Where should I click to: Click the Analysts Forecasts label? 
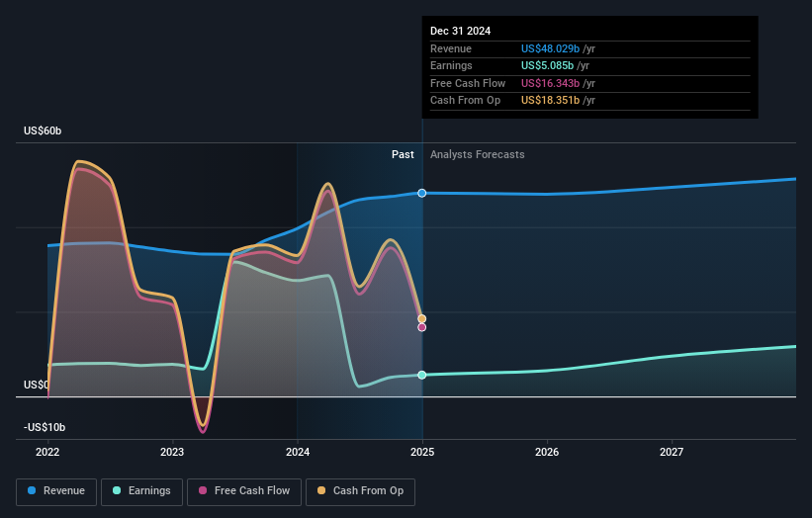[478, 154]
